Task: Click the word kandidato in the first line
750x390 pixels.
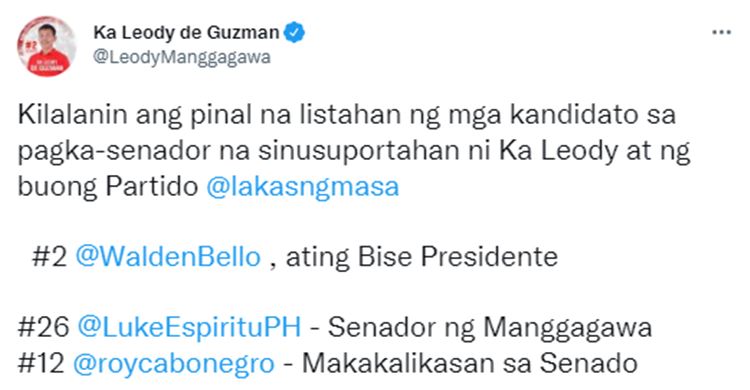Action: tap(574, 115)
